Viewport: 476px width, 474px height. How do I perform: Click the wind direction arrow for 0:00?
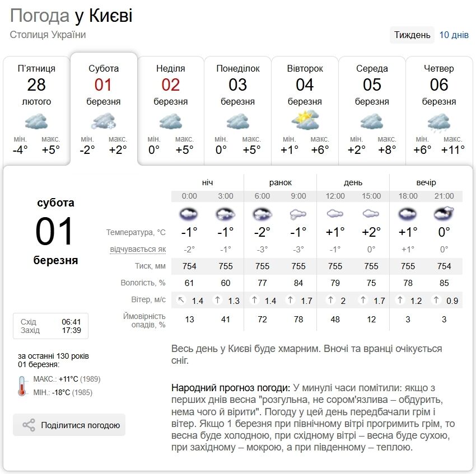[181, 301]
